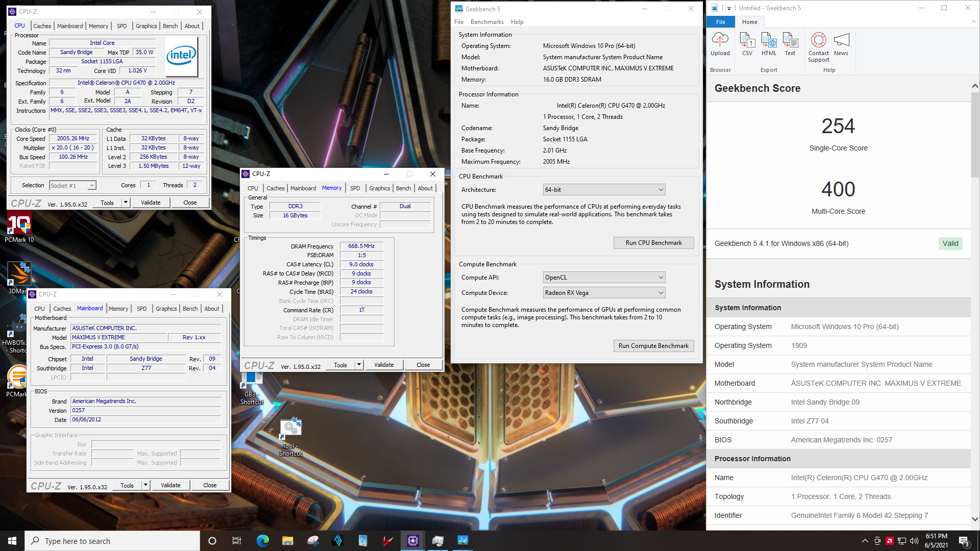The image size is (980, 551).
Task: Switch to Caches tab in top CPU-Z
Action: (x=42, y=26)
